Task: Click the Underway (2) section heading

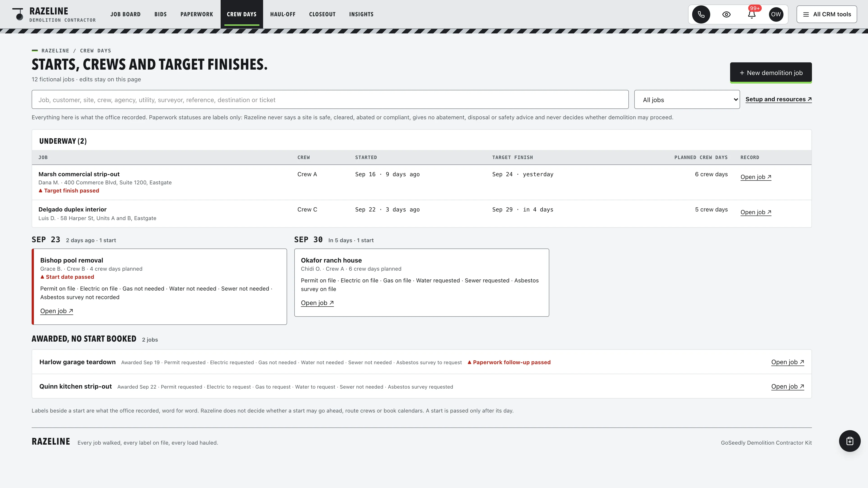Action: click(x=63, y=141)
